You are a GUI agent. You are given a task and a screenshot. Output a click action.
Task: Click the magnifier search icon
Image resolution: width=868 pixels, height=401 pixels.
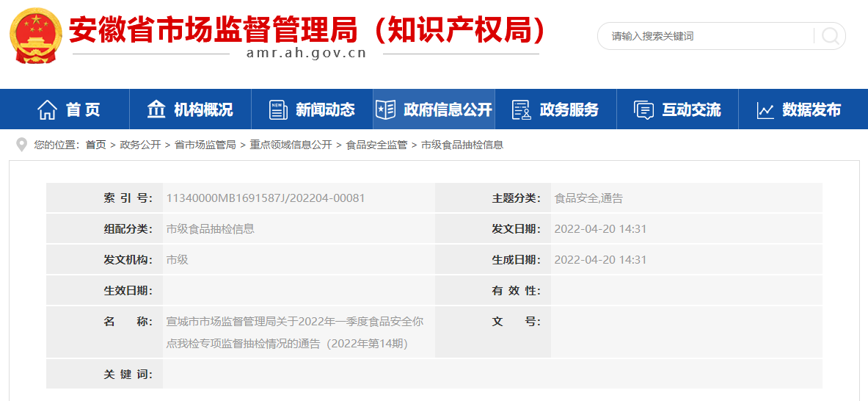pos(830,36)
